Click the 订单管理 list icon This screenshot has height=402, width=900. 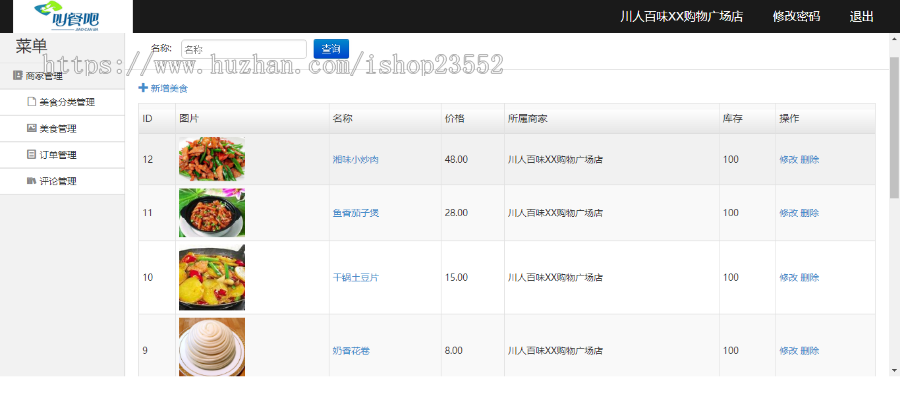pyautogui.click(x=32, y=154)
